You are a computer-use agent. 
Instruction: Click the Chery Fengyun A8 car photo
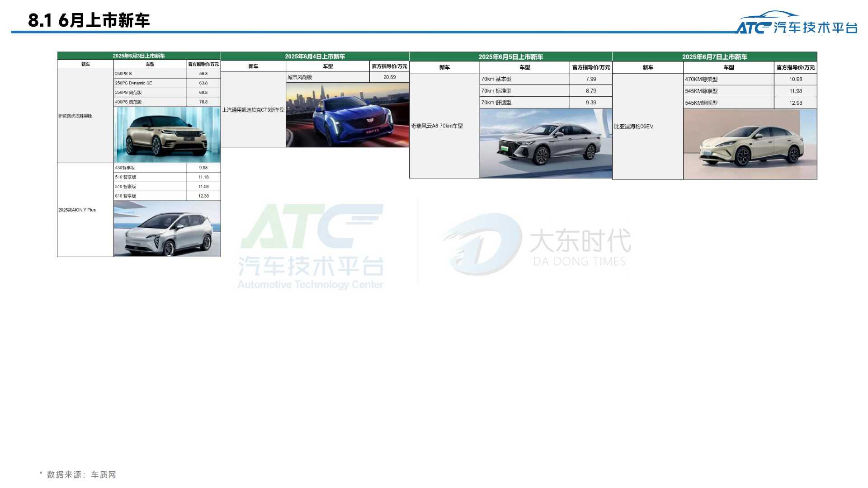coord(546,143)
